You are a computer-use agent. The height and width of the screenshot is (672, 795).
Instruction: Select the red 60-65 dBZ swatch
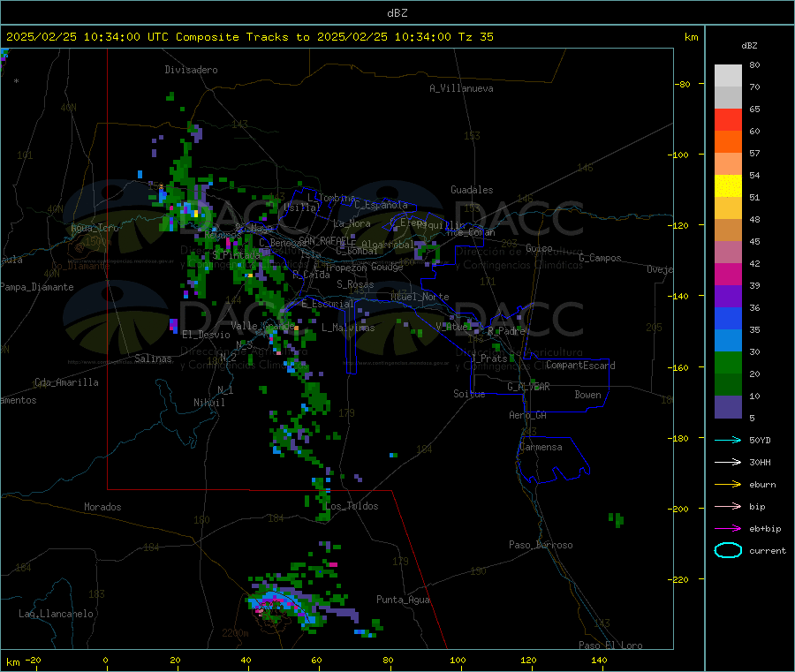728,120
